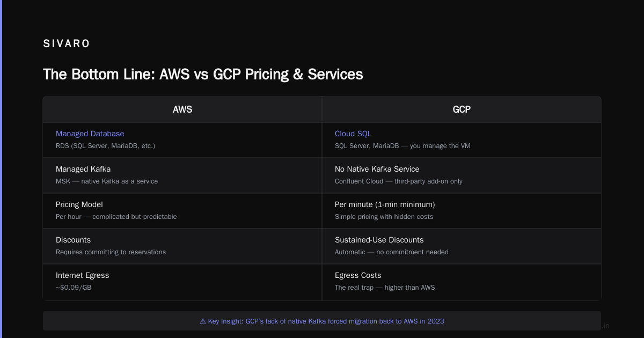This screenshot has width=644, height=338.
Task: Open the Cloud SQL link
Action: pos(353,134)
